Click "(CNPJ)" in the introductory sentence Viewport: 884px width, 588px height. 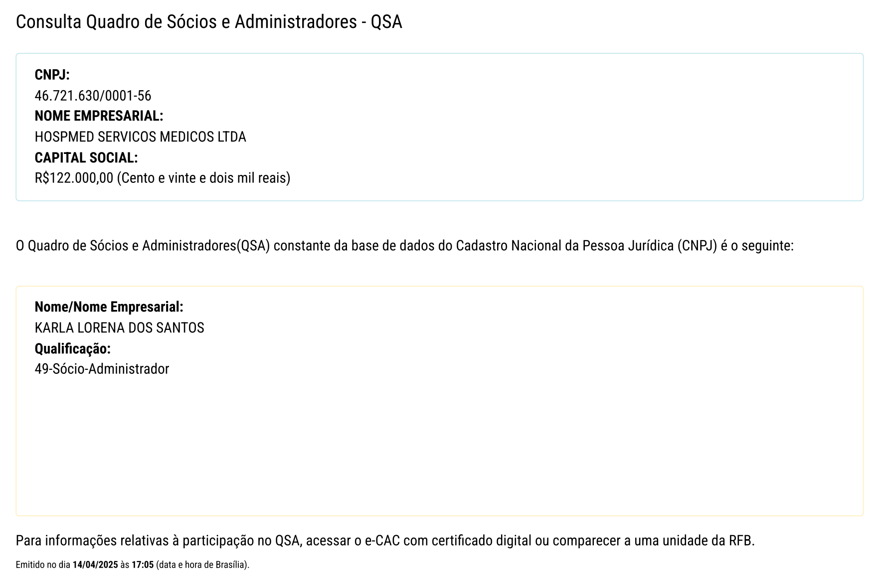click(697, 246)
